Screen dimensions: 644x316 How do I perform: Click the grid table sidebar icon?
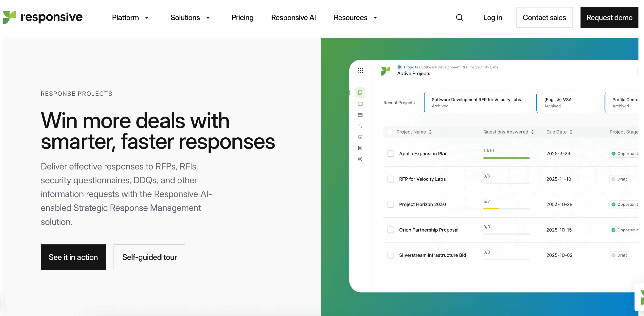[360, 104]
